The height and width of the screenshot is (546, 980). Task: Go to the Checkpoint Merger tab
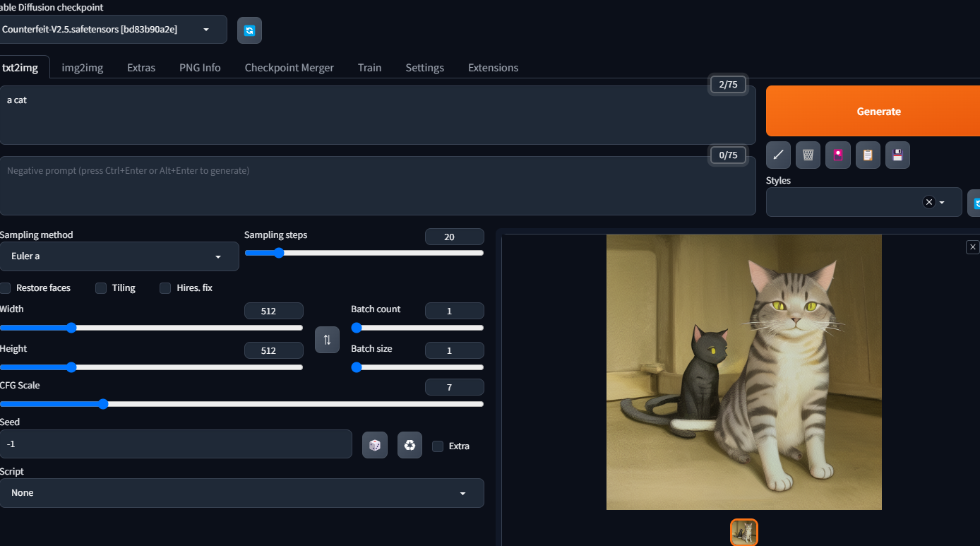point(289,68)
